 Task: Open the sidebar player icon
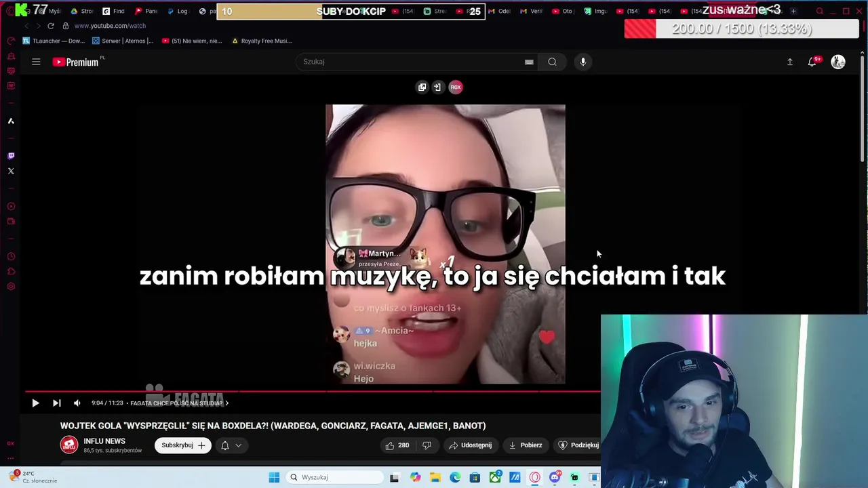(x=11, y=206)
